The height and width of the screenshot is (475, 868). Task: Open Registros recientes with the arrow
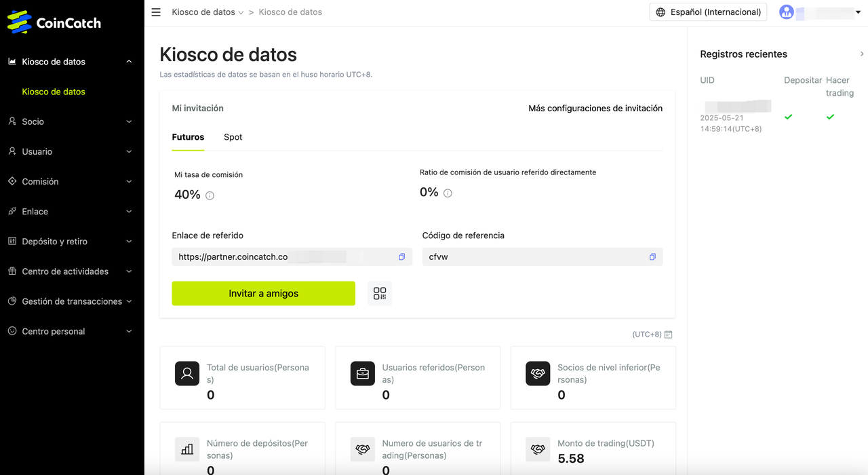[861, 53]
